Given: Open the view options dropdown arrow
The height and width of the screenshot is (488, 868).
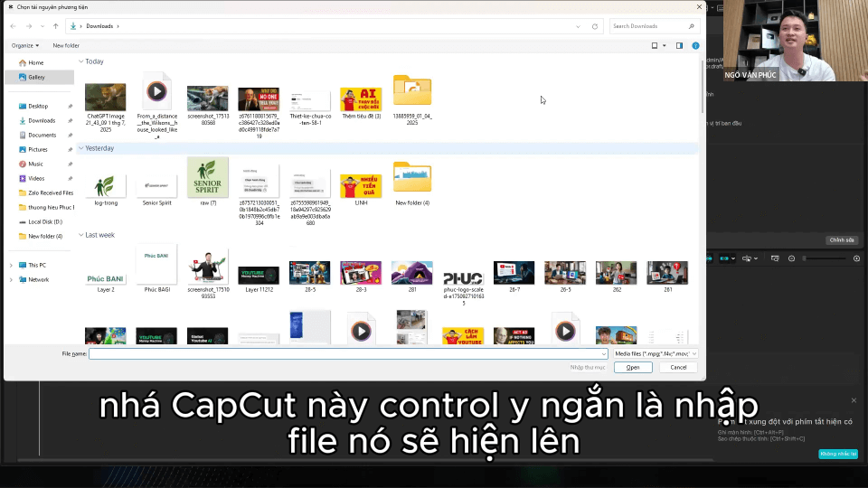Looking at the screenshot, I should coord(665,45).
